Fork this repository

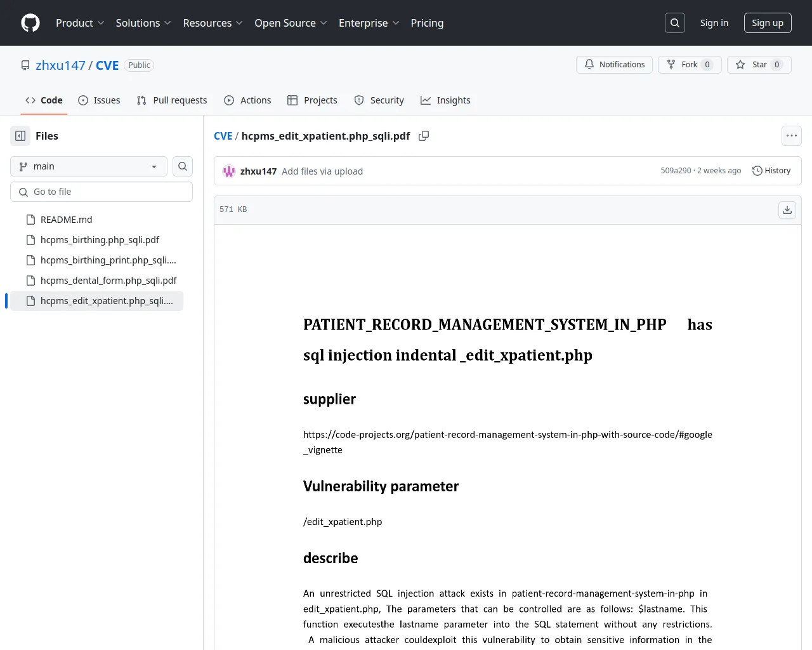pyautogui.click(x=690, y=65)
